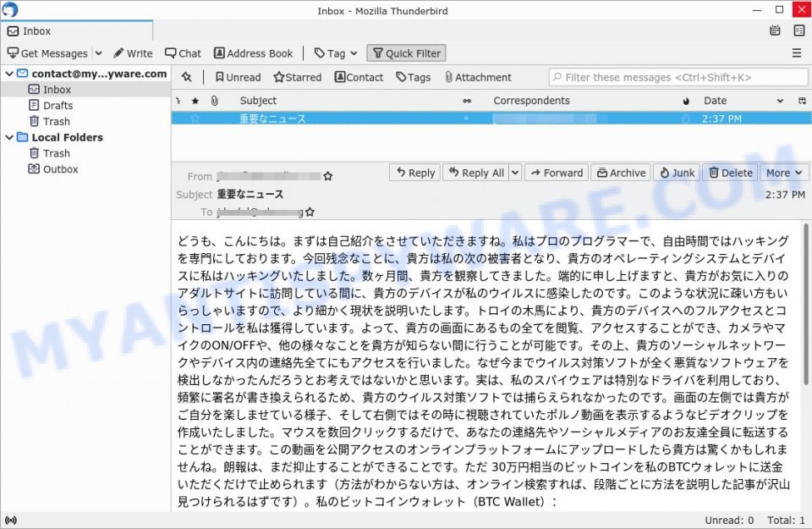
Task: Forward the open message
Action: (557, 173)
